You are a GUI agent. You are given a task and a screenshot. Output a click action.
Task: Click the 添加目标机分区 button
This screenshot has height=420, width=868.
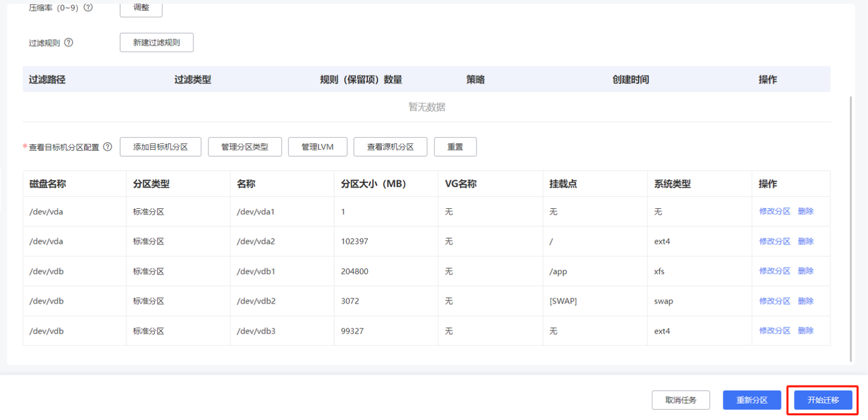(x=160, y=147)
